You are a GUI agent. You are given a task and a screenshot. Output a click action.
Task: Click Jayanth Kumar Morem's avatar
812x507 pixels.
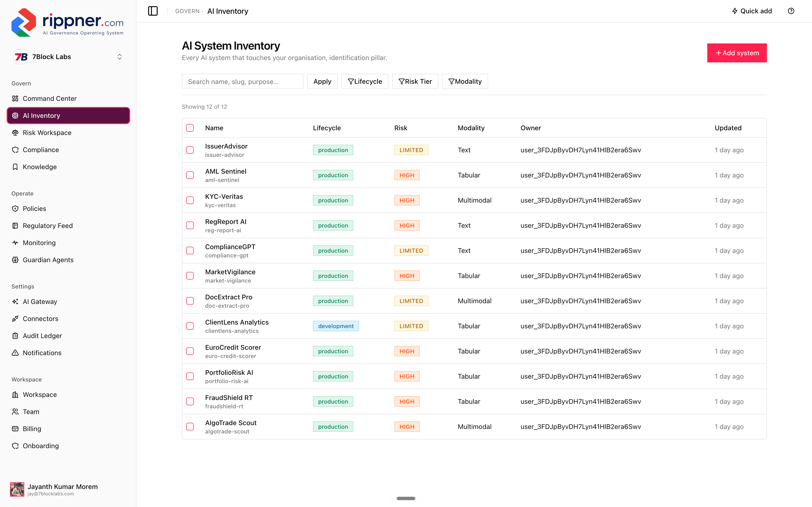[x=17, y=490]
